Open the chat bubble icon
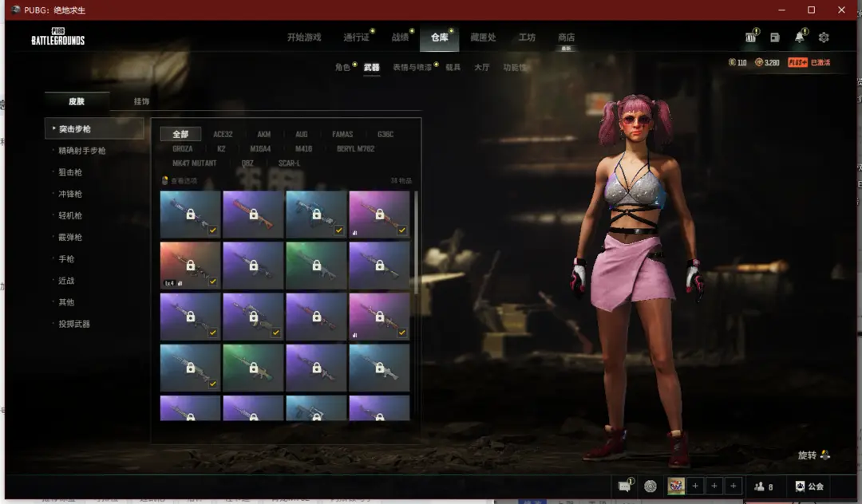Screen dimensions: 862x504 pos(625,486)
